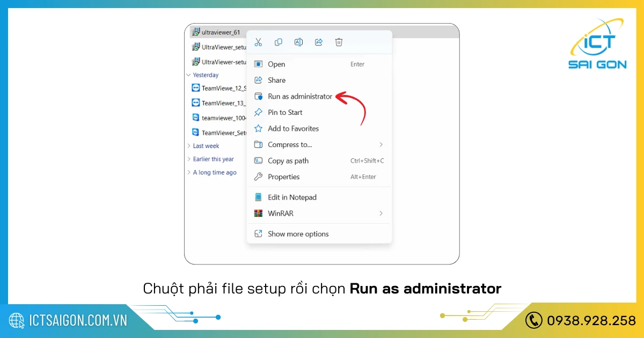Select the ultraviewer_61 file
644x338 pixels.
click(x=216, y=32)
